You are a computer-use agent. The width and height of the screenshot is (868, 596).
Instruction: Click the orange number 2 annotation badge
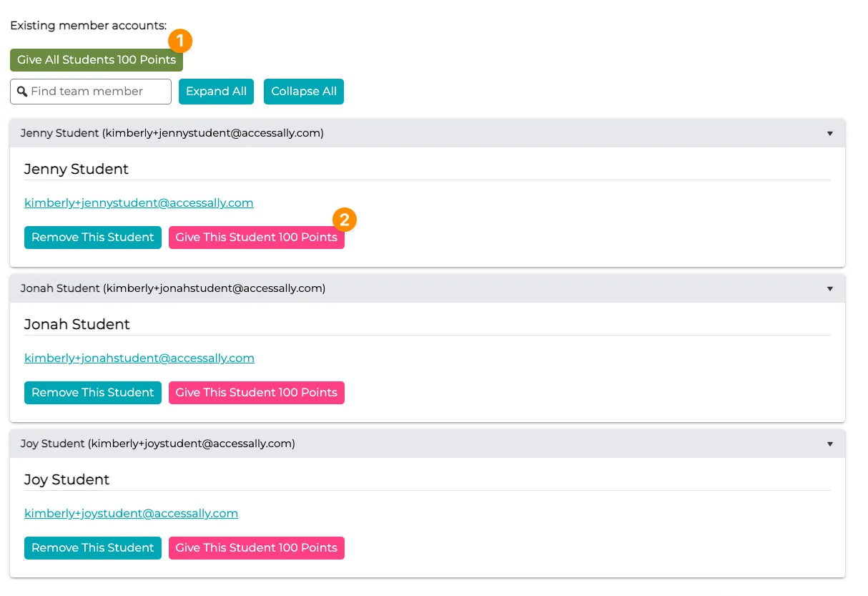click(344, 220)
